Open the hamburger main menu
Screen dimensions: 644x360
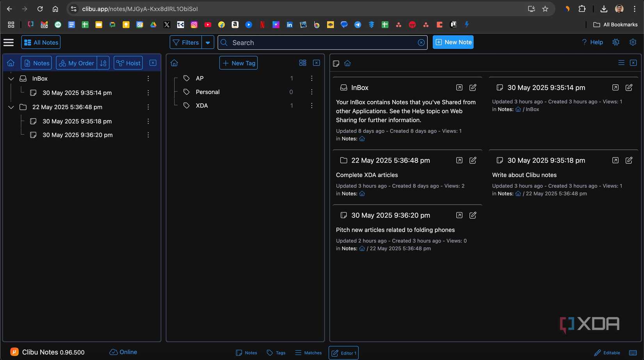click(x=9, y=43)
